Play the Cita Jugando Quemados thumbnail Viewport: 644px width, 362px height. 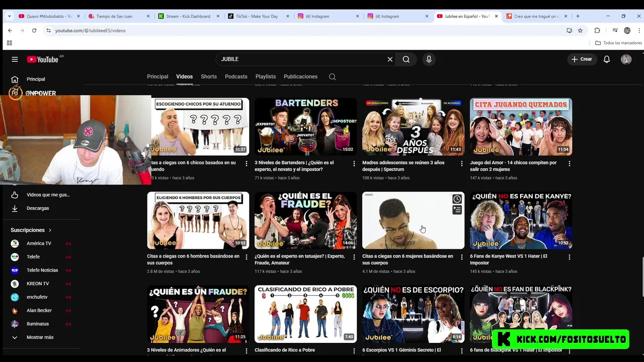tap(521, 127)
